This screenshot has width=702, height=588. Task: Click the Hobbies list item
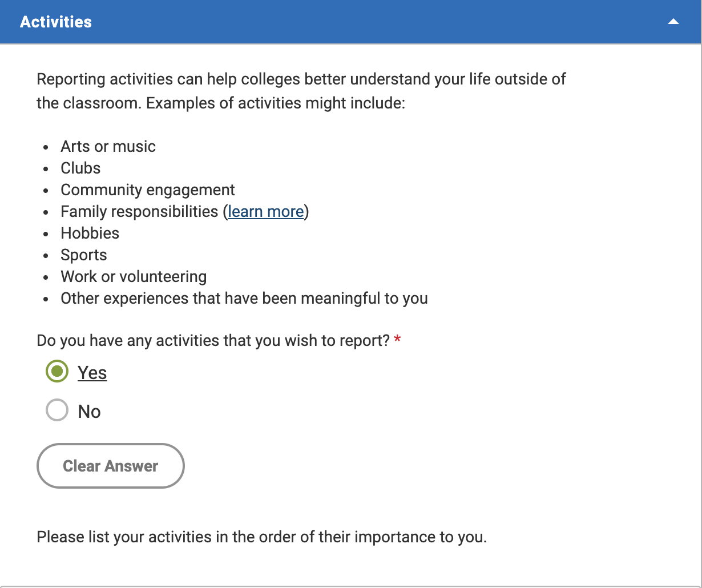(x=90, y=233)
